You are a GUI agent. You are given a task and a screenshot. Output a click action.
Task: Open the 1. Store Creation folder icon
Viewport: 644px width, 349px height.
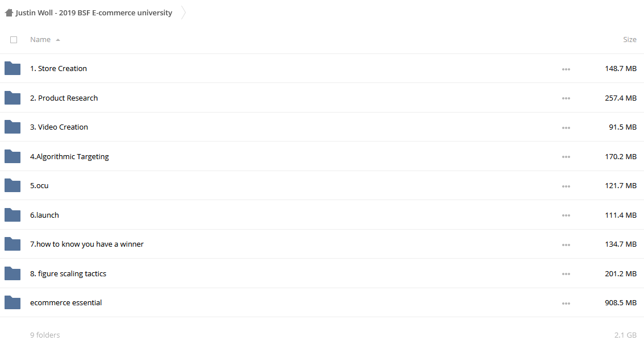13,69
